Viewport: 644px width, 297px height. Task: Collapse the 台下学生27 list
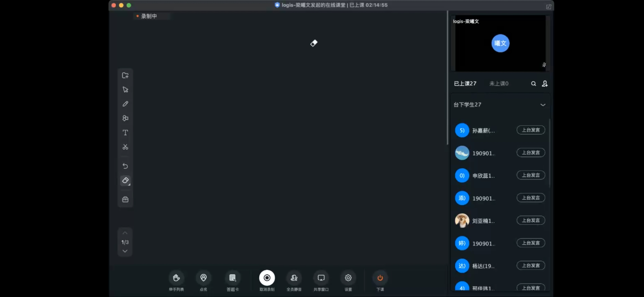point(543,105)
